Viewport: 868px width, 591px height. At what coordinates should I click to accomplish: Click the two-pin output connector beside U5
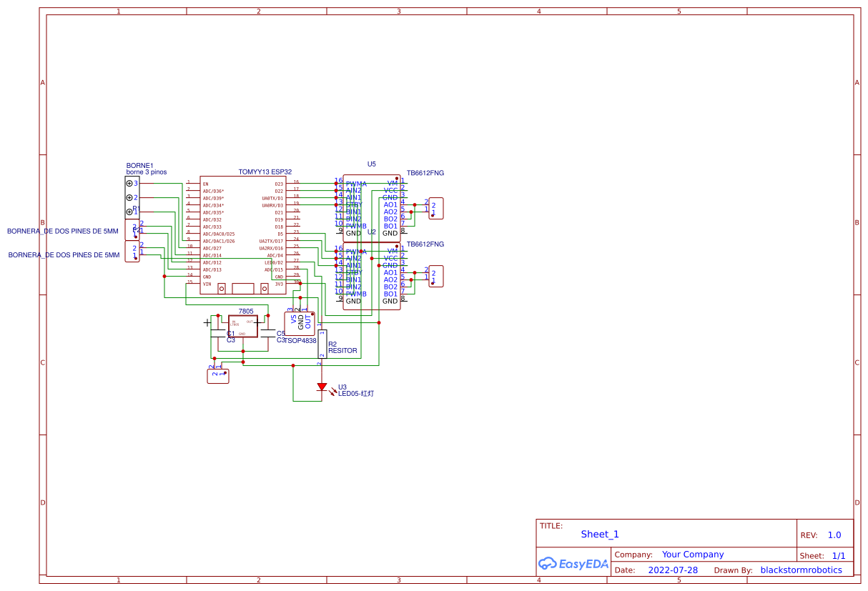click(x=435, y=208)
